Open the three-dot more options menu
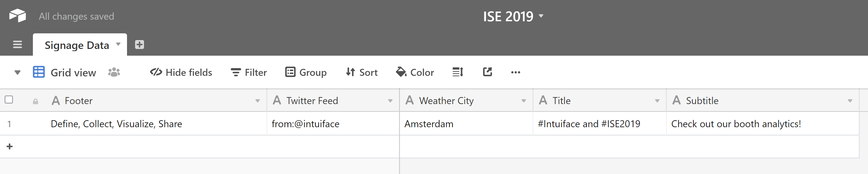The height and width of the screenshot is (174, 868). pyautogui.click(x=516, y=72)
